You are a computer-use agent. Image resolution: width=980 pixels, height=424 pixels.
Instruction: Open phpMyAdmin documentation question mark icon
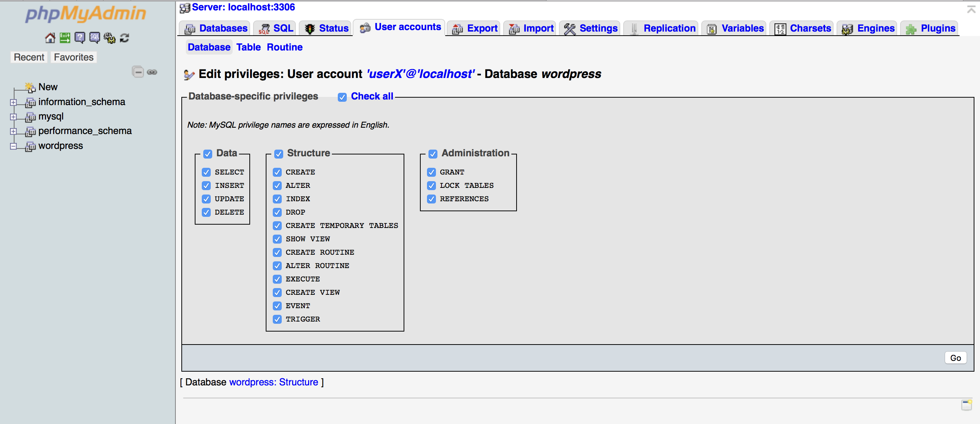[80, 37]
